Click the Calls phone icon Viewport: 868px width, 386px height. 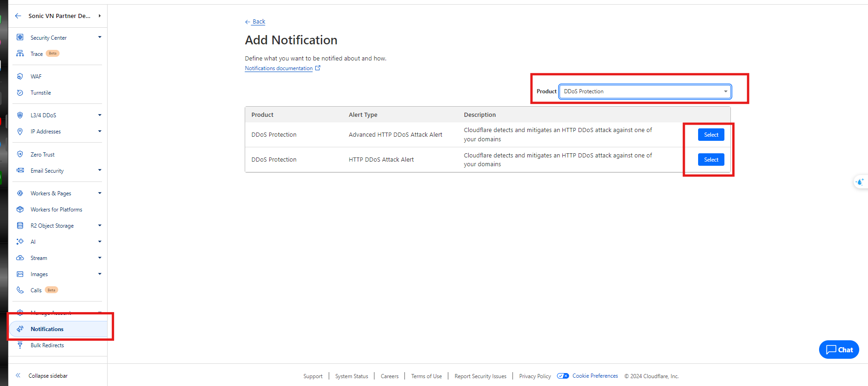[20, 290]
